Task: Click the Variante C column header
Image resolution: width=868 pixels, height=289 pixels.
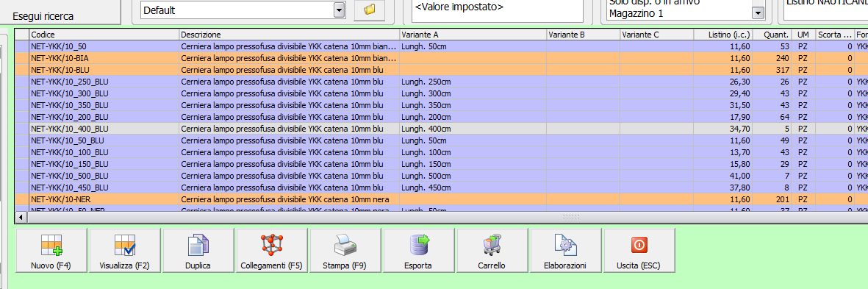Action: pos(656,35)
